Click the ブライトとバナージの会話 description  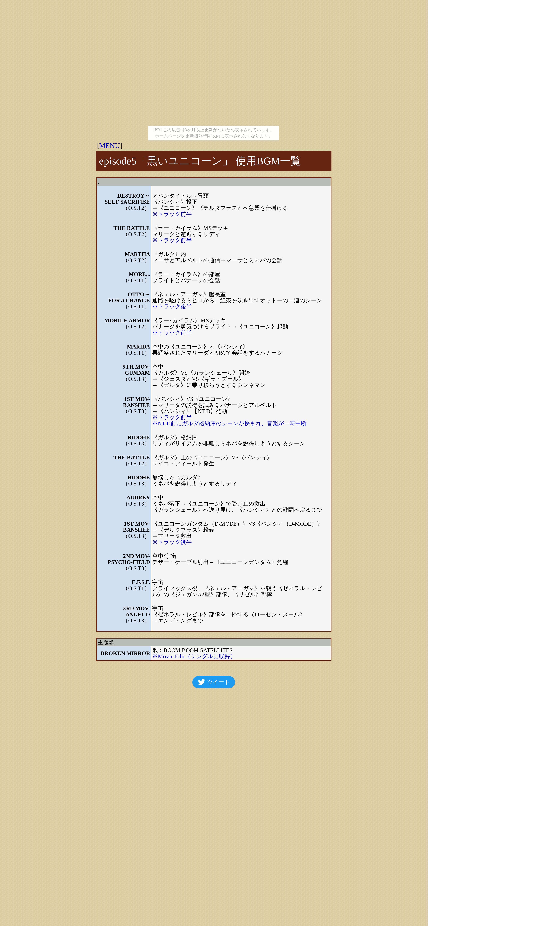(x=186, y=280)
